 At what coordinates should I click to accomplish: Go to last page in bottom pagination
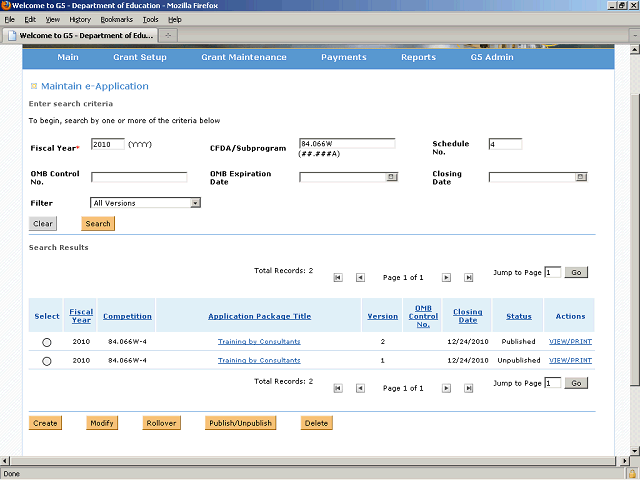(x=467, y=388)
